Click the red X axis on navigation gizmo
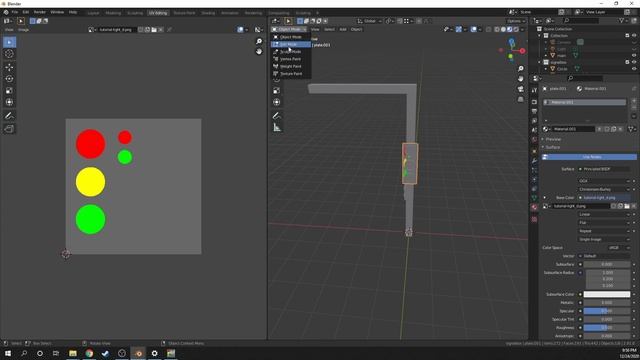The height and width of the screenshot is (360, 640). (522, 51)
